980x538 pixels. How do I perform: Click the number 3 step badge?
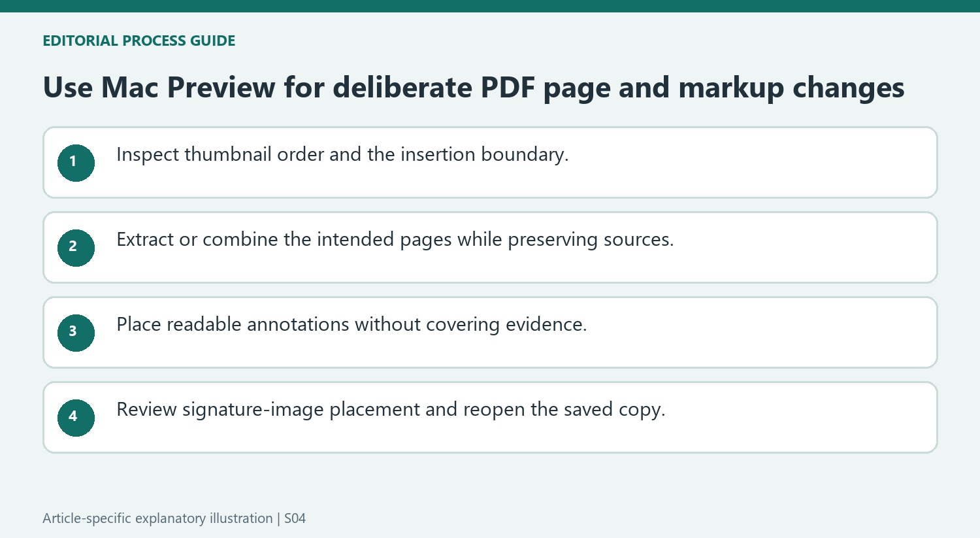pos(76,333)
